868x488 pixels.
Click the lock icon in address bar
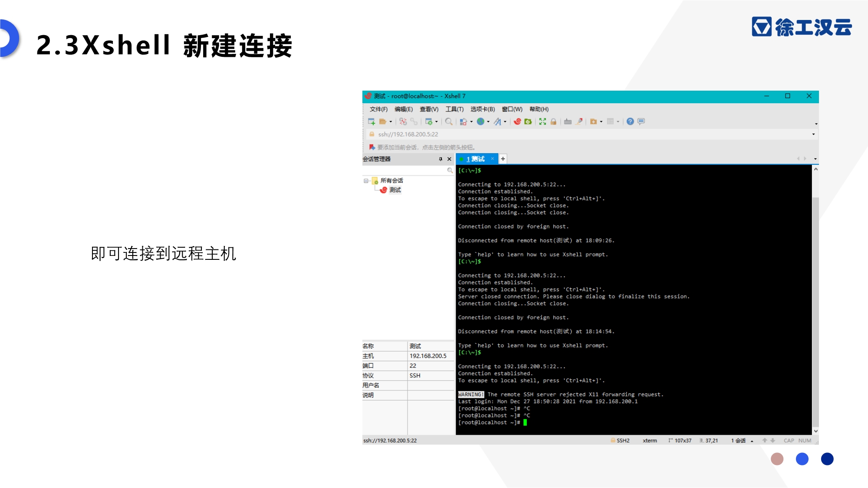[x=372, y=134]
